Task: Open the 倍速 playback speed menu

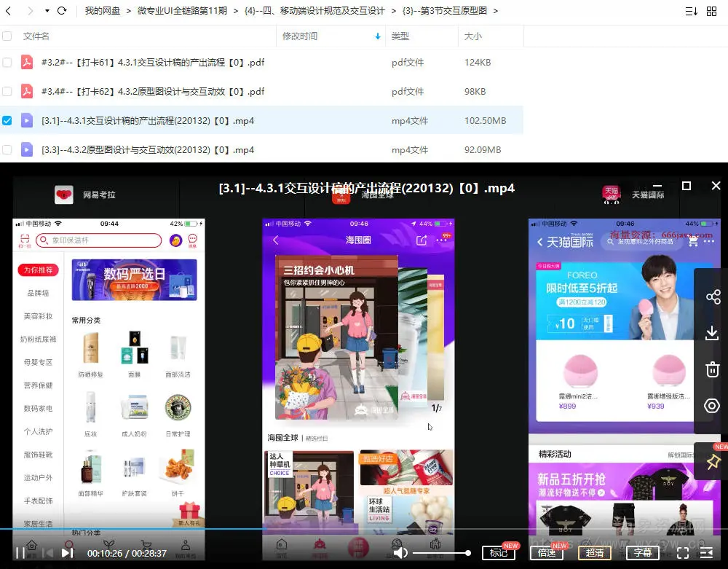Action: [x=547, y=553]
